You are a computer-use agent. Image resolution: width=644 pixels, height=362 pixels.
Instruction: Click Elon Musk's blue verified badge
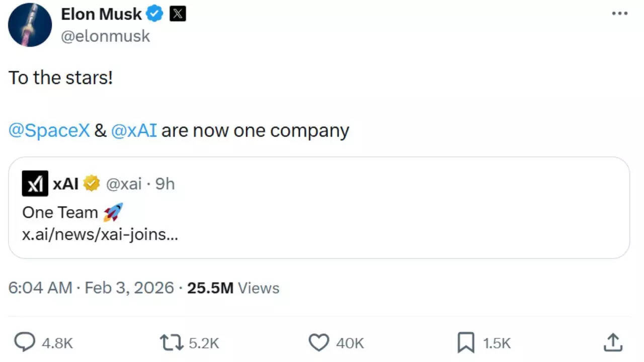155,14
